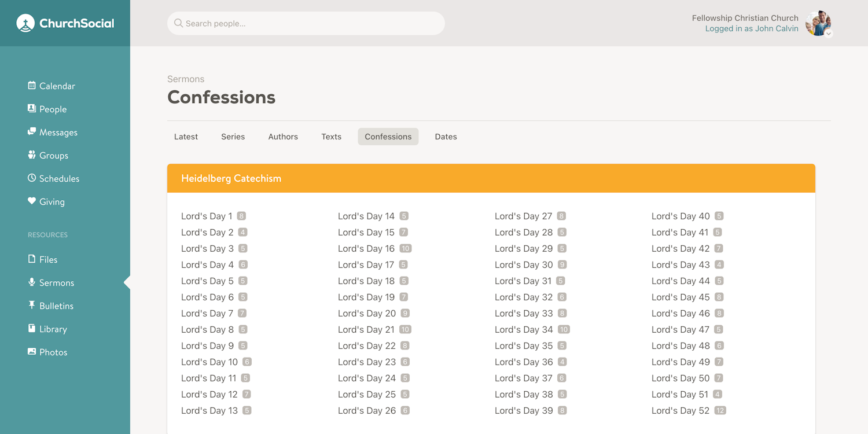Viewport: 868px width, 434px height.
Task: Switch to the Latest tab
Action: pos(186,137)
